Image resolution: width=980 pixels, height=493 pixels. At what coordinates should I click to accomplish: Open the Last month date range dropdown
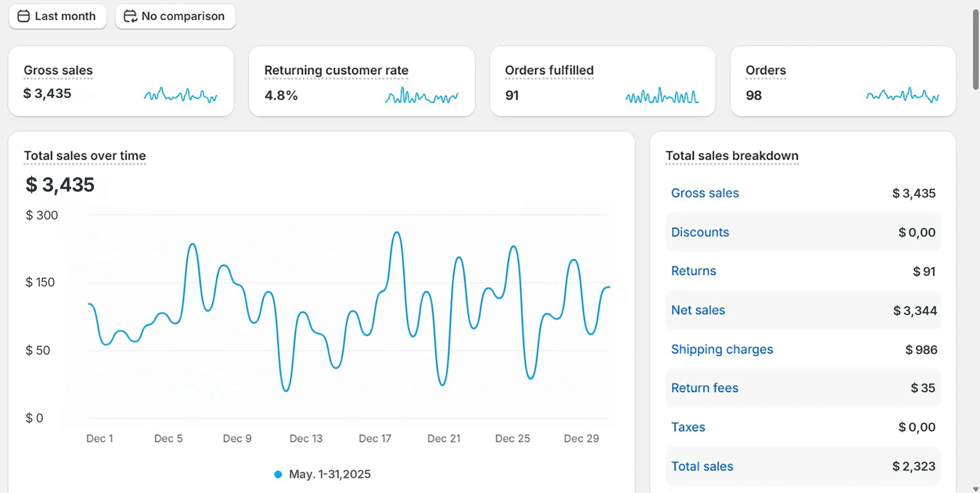57,16
